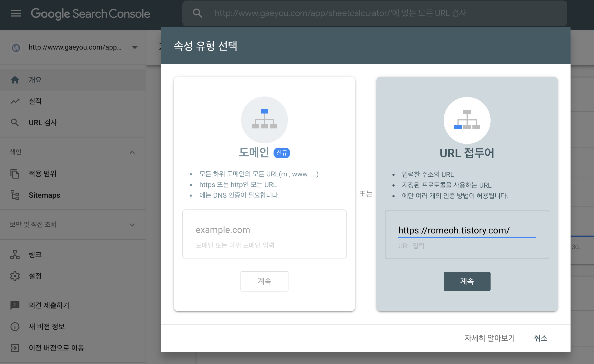Click the 자세히 알아보기 link
Screen dimensions: 594x364
pyautogui.click(x=489, y=338)
